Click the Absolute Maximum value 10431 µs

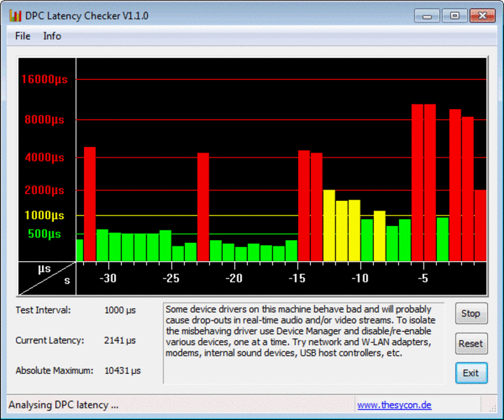tap(122, 370)
